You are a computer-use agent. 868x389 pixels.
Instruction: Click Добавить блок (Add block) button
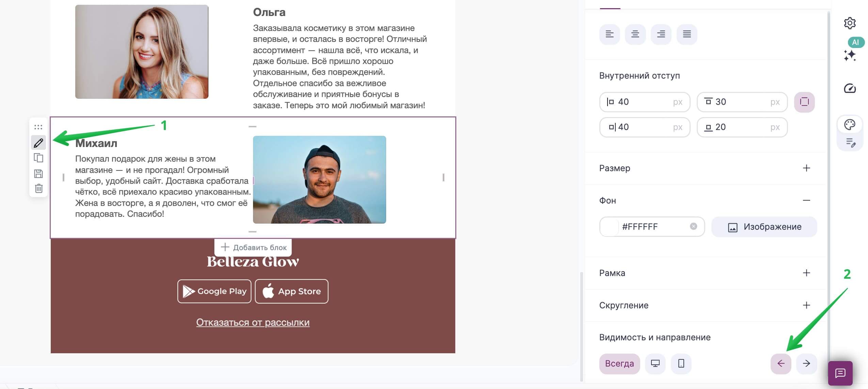tap(253, 247)
